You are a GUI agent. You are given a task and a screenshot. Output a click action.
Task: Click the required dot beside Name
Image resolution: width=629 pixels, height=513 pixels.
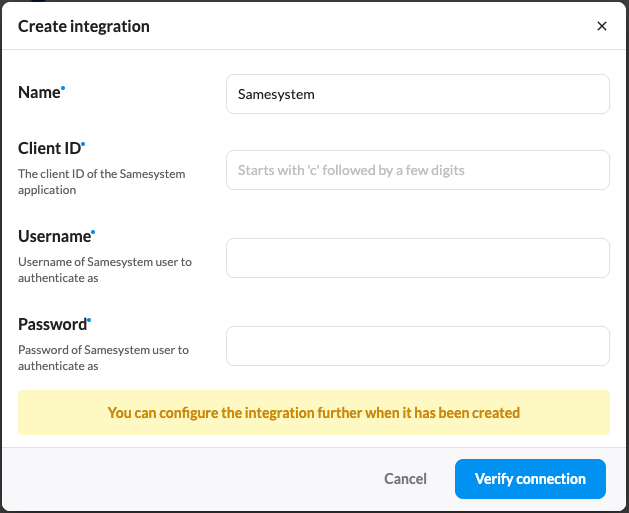[63, 88]
